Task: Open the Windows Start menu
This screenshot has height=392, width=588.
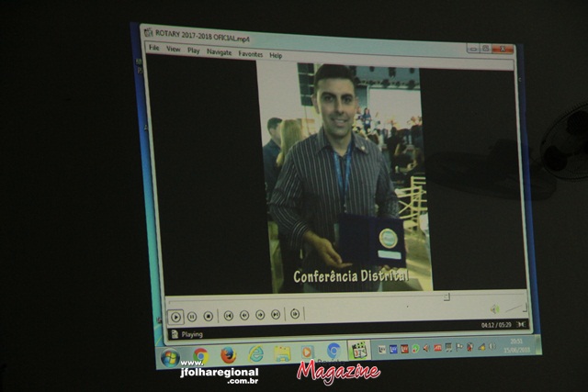Action: click(x=170, y=358)
